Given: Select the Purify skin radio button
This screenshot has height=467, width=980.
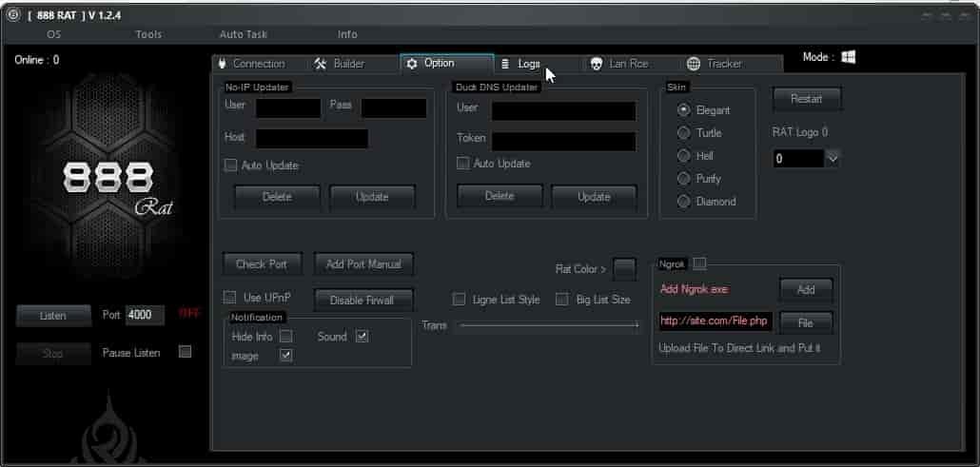Looking at the screenshot, I should (x=684, y=179).
